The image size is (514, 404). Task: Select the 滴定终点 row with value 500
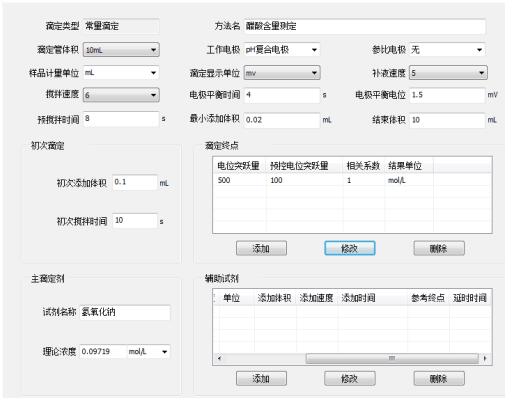(352, 180)
